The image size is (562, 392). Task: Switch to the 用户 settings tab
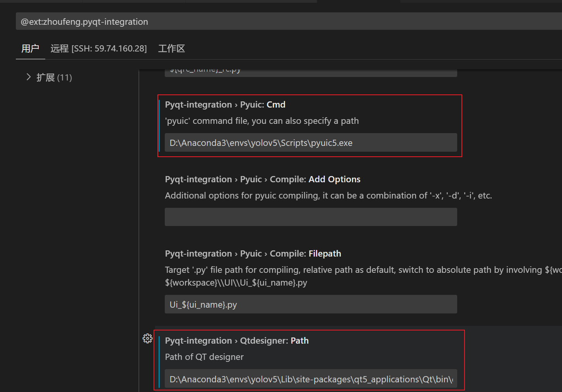tap(30, 48)
